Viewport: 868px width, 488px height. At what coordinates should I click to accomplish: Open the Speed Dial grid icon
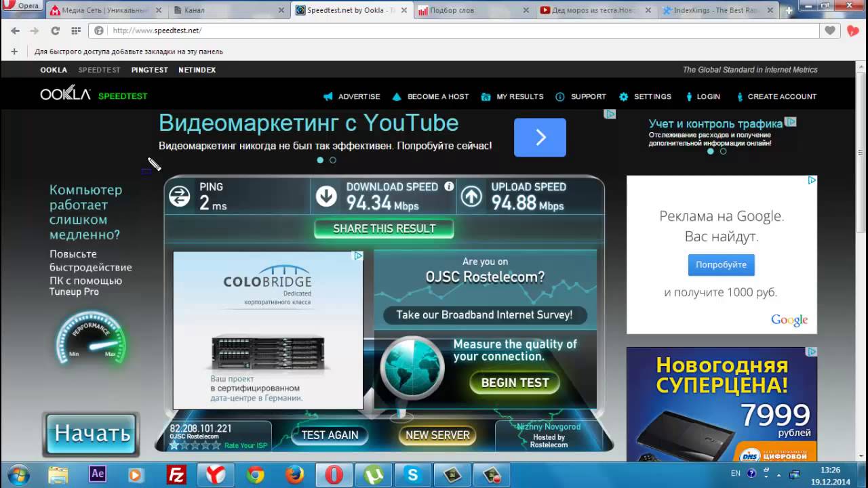76,30
